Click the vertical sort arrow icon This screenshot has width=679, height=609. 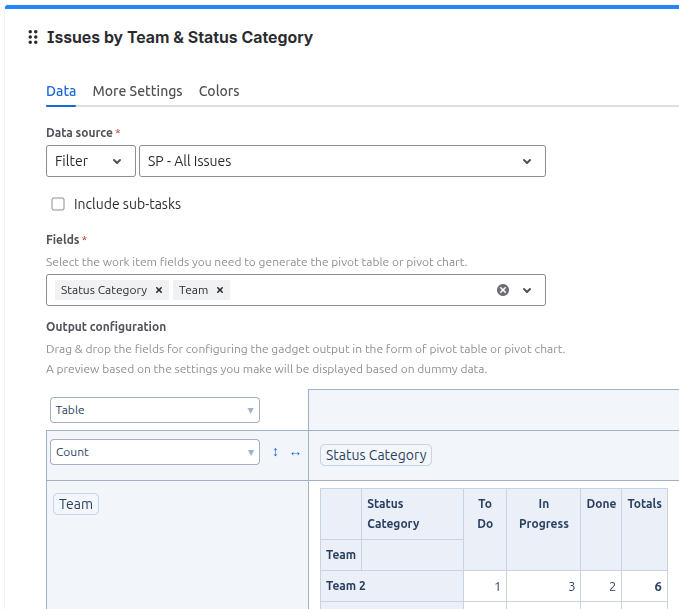275,453
